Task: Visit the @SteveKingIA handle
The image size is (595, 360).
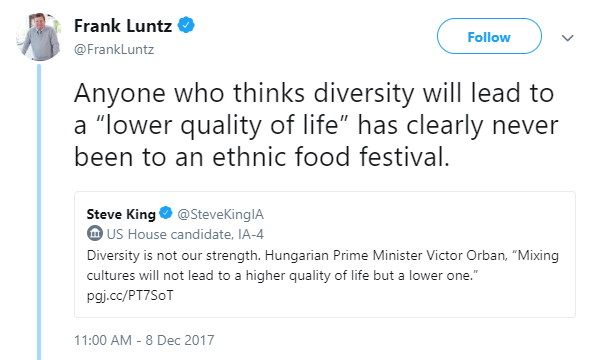Action: click(x=220, y=214)
